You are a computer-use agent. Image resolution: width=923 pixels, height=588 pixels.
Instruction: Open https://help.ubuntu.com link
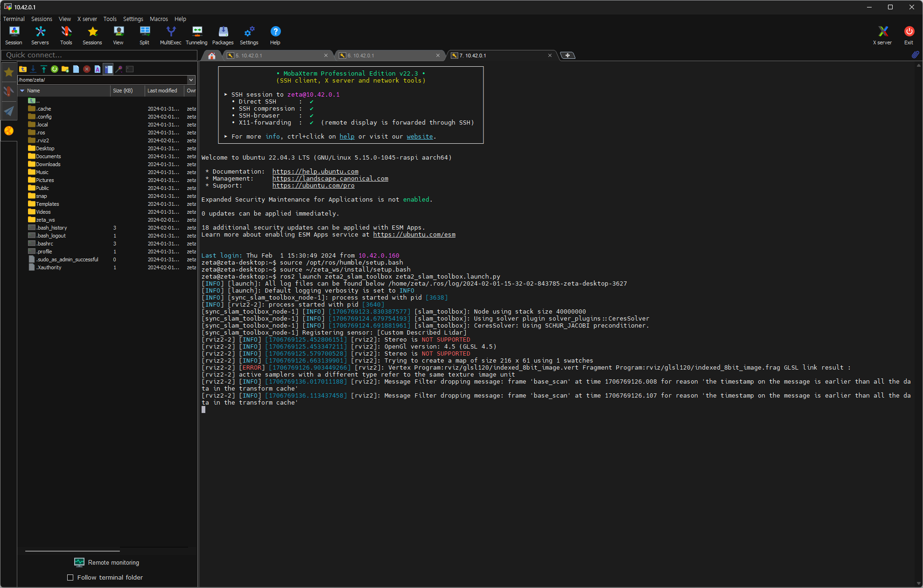coord(315,171)
